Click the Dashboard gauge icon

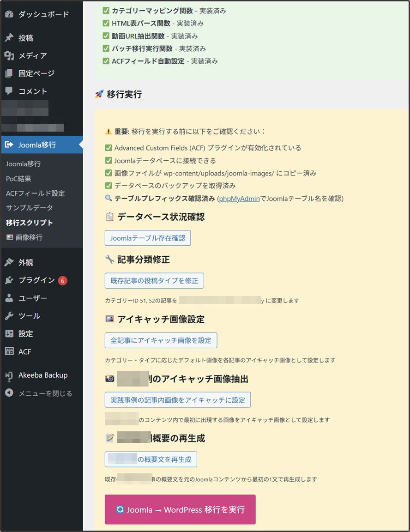click(9, 14)
